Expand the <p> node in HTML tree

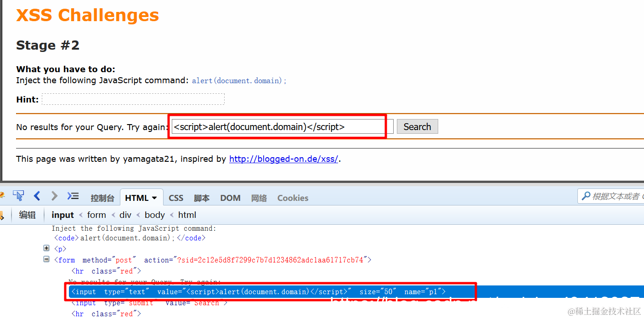click(x=46, y=248)
